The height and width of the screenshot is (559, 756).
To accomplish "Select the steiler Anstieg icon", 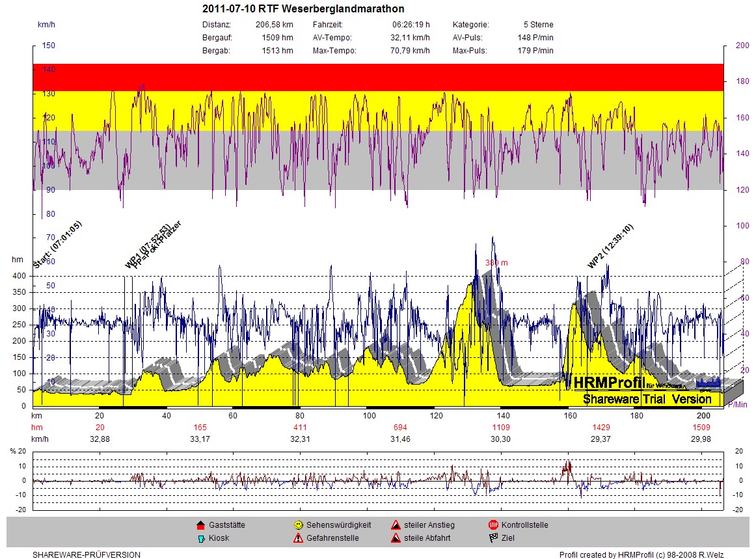I will pos(395,525).
